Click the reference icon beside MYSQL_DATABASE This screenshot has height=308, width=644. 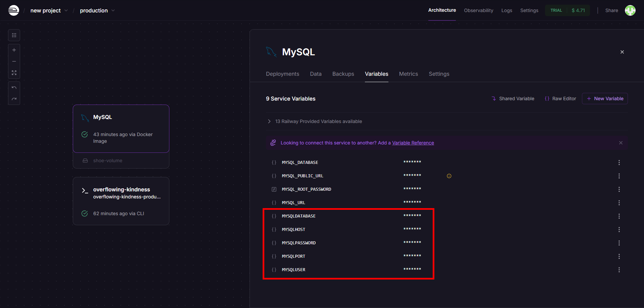point(274,163)
